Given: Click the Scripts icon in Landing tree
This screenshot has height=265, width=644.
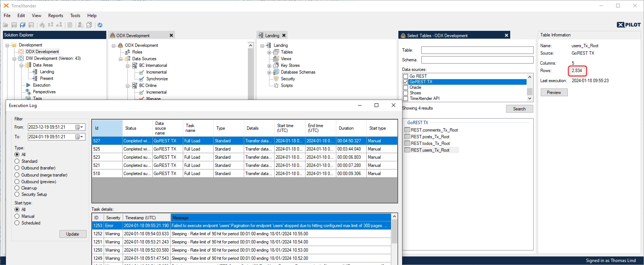Looking at the screenshot, I should tap(276, 85).
